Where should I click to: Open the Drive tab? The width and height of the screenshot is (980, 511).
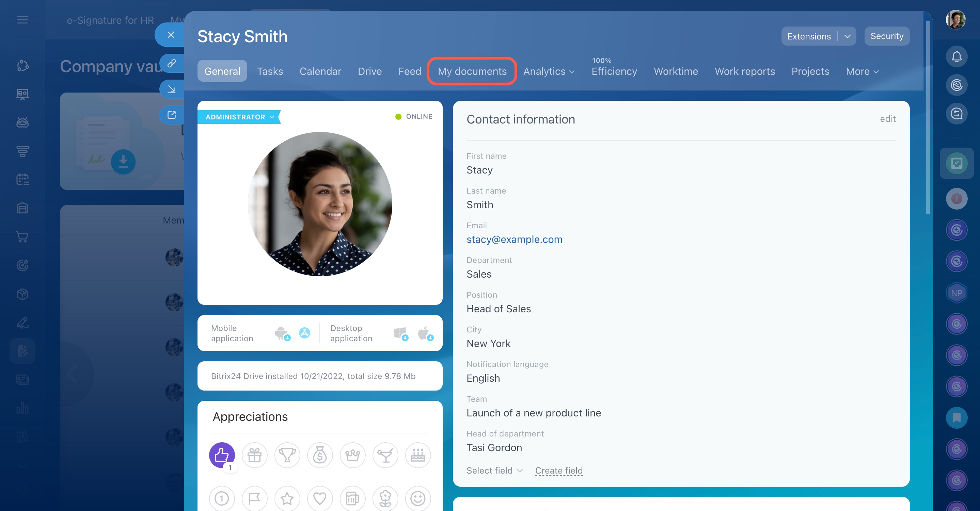pyautogui.click(x=370, y=71)
